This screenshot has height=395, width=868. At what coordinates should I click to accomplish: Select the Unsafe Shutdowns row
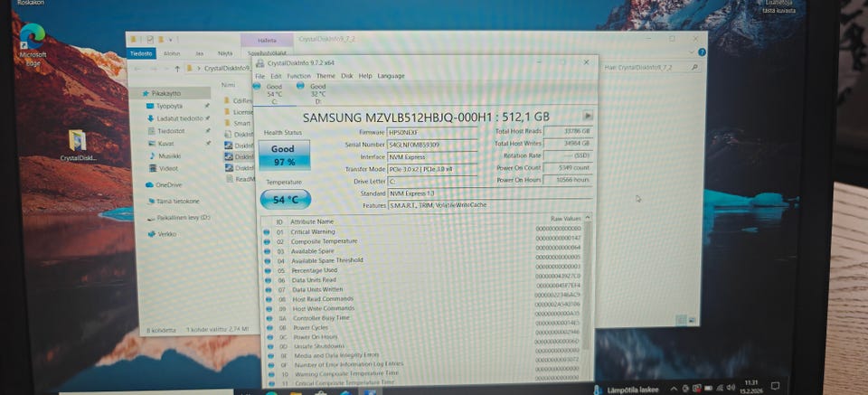pos(423,346)
